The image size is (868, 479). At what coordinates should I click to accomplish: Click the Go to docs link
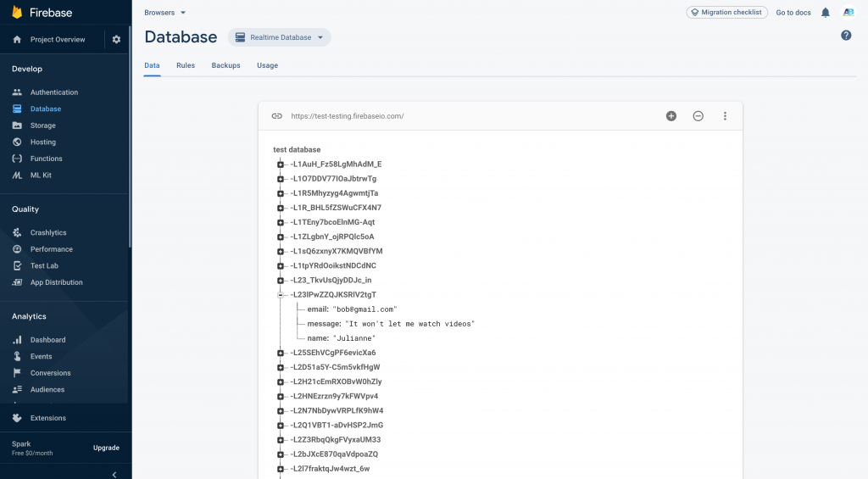click(x=793, y=13)
